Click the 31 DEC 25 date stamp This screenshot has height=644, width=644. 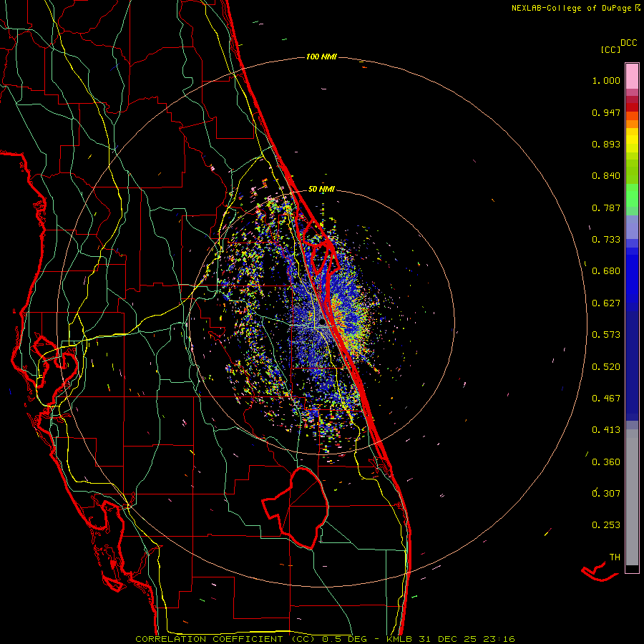pos(448,639)
